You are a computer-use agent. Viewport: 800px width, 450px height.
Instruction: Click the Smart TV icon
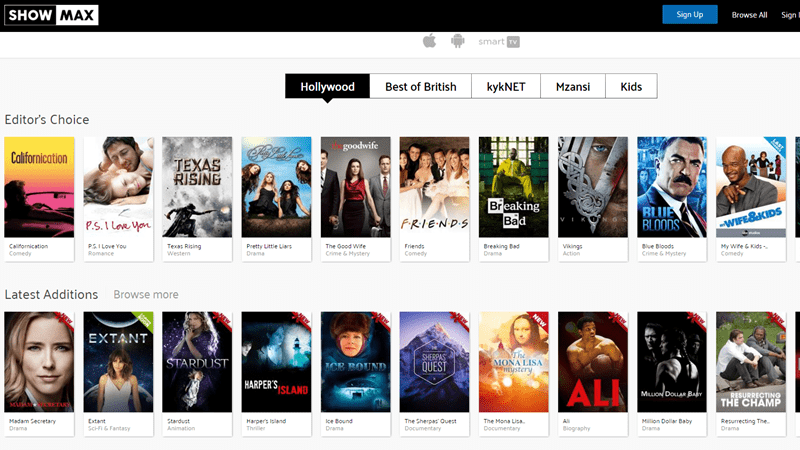pos(499,42)
